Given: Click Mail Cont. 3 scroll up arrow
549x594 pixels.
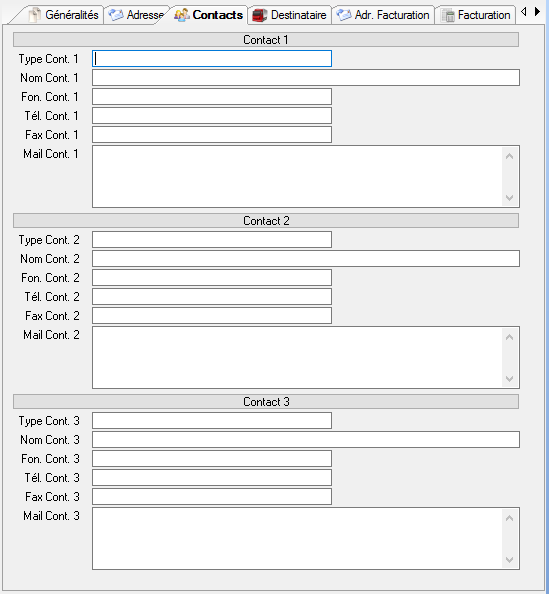Looking at the screenshot, I should point(510,518).
